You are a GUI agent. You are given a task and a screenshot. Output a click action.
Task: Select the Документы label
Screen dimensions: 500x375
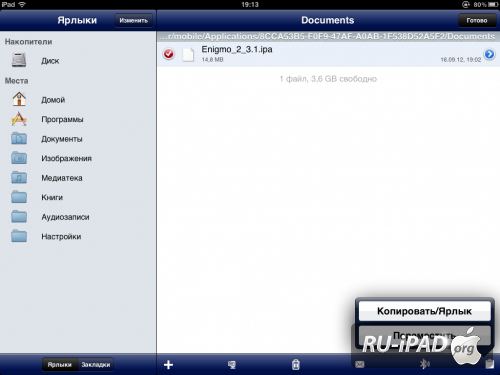coord(62,139)
